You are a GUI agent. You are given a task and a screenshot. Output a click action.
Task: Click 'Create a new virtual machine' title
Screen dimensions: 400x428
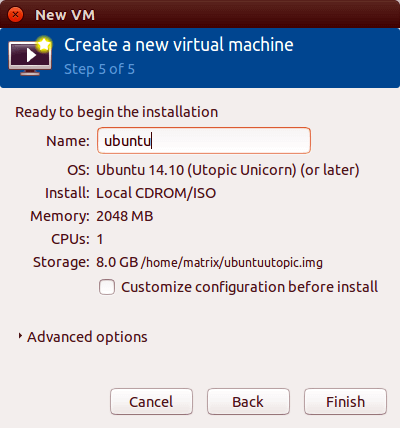(179, 45)
